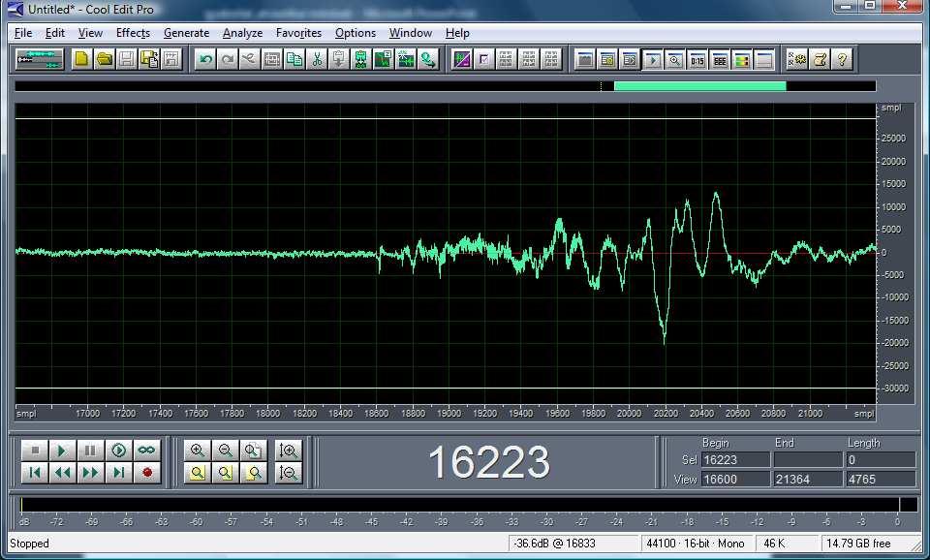This screenshot has height=560, width=930.
Task: Start playback with the Play button
Action: (x=62, y=451)
